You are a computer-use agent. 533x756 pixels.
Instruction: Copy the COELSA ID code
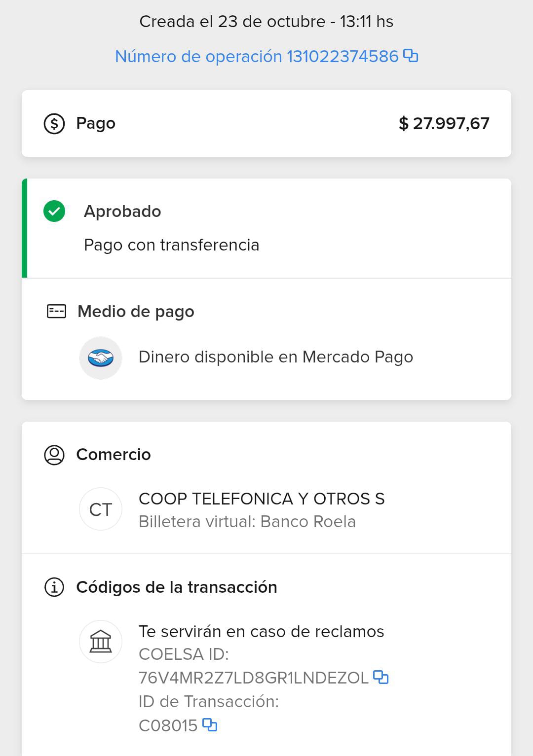381,677
